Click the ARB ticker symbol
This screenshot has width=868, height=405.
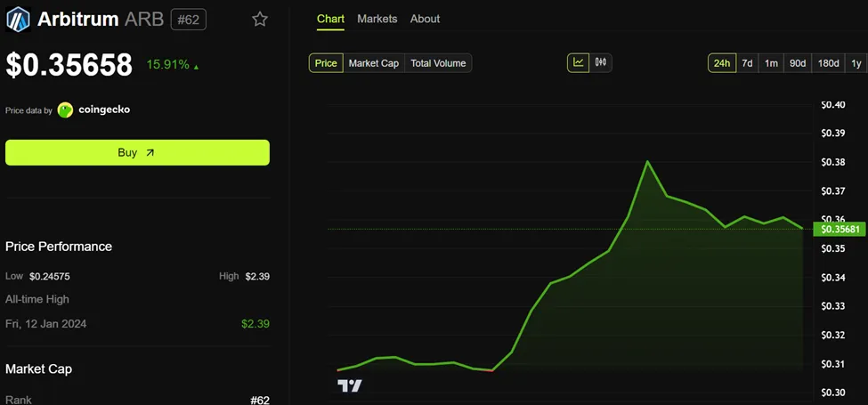coord(144,20)
